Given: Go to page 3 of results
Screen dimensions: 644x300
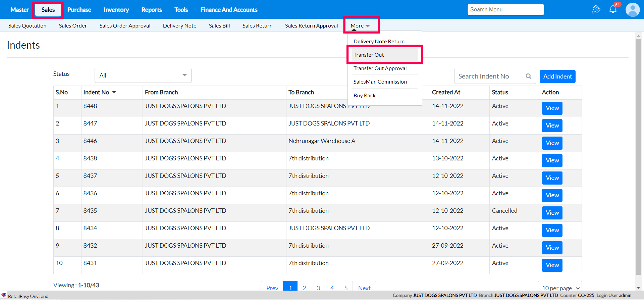Looking at the screenshot, I should point(318,288).
